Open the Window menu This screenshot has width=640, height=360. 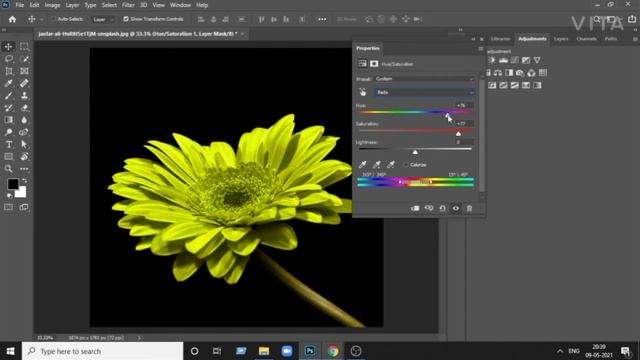point(180,5)
